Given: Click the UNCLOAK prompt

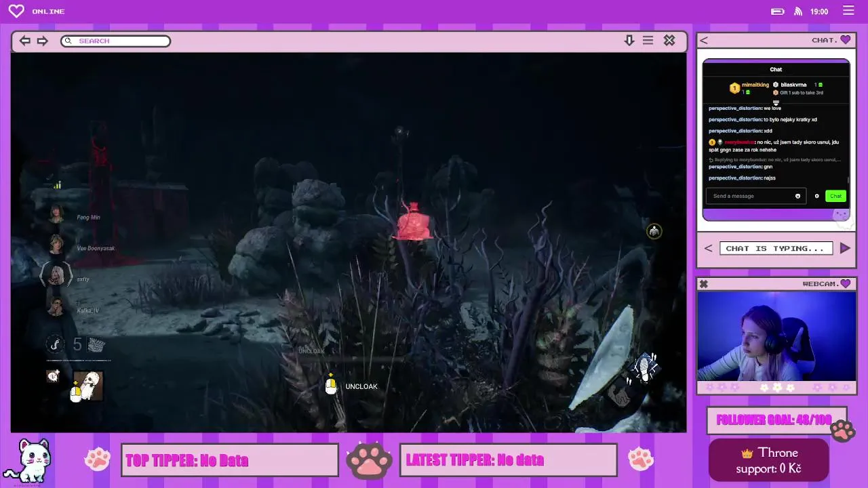Looking at the screenshot, I should point(352,386).
